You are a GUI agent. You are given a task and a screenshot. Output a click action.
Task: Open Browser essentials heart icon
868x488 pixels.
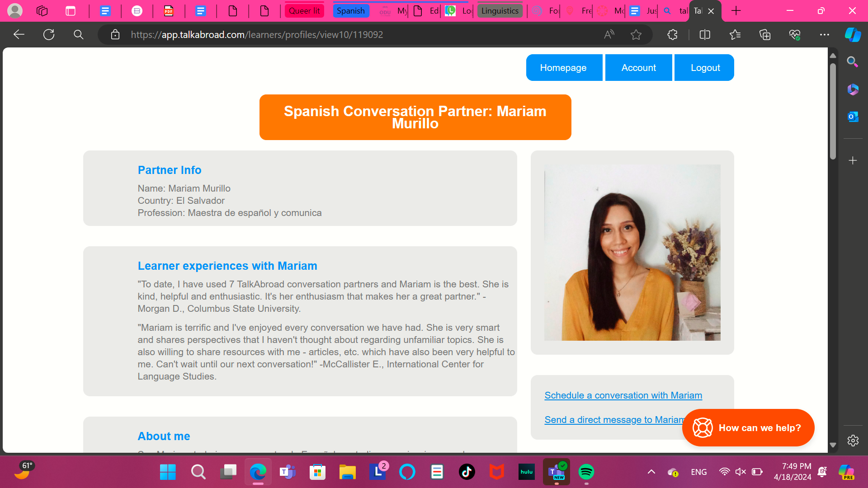pos(795,34)
